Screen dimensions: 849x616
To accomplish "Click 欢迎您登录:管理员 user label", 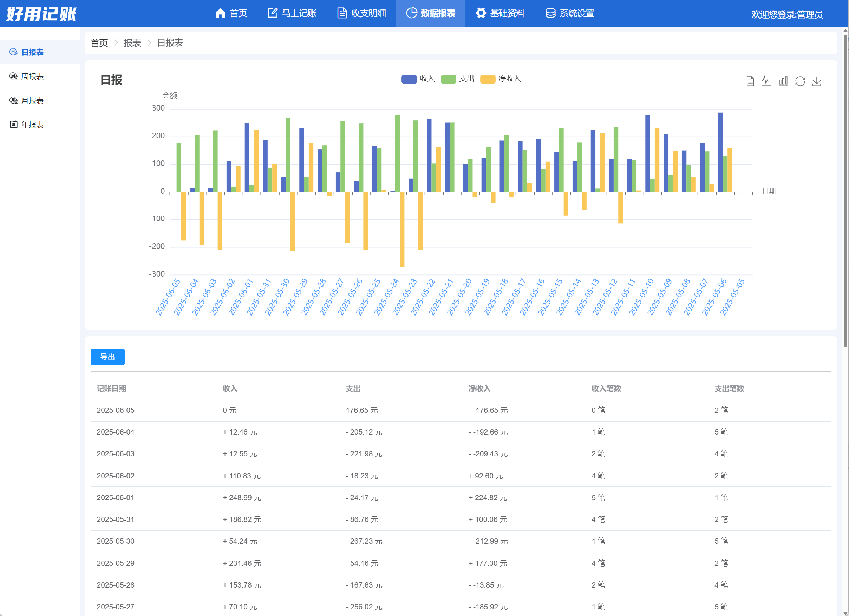I will tap(786, 14).
